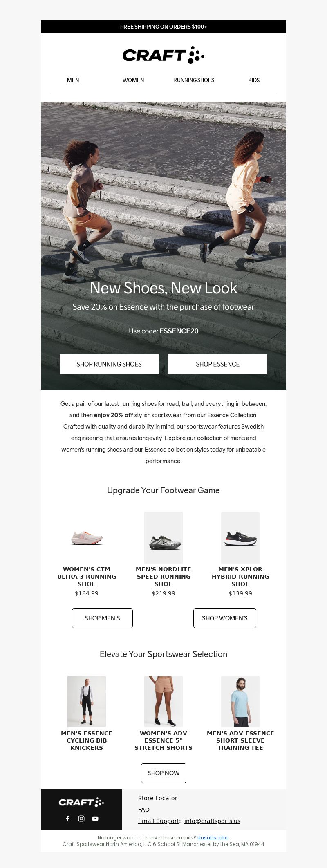Open the Instagram icon in footer
Image resolution: width=327 pixels, height=868 pixels.
click(81, 819)
